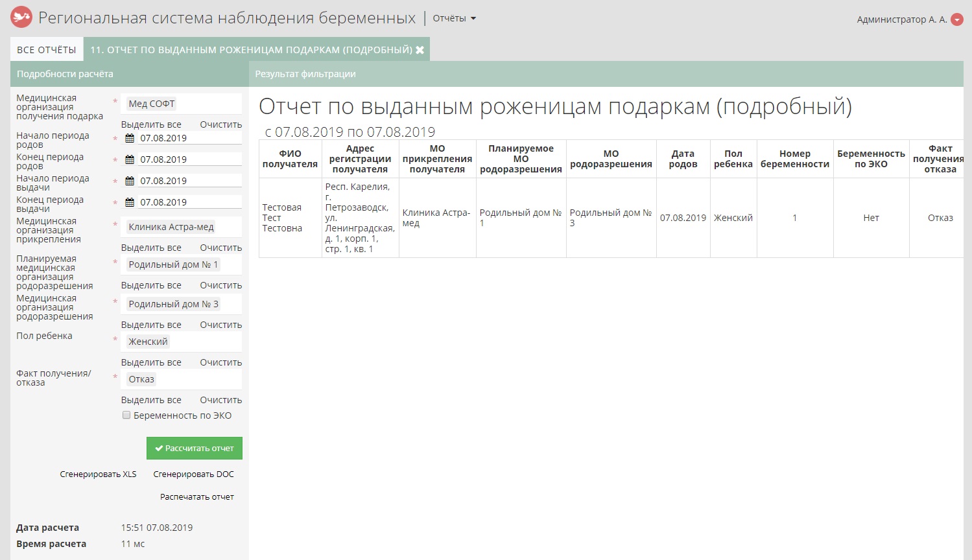This screenshot has height=560, width=972.
Task: Click the Начало периода выдачи date field
Action: click(189, 181)
